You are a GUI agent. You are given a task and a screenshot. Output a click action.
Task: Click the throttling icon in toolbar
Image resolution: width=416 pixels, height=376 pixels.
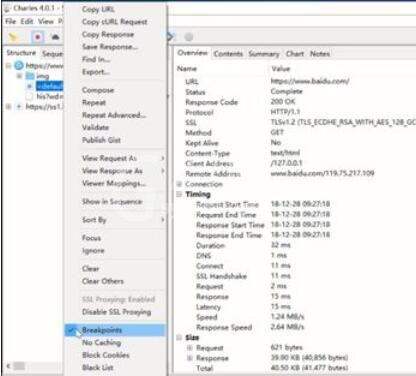point(55,37)
